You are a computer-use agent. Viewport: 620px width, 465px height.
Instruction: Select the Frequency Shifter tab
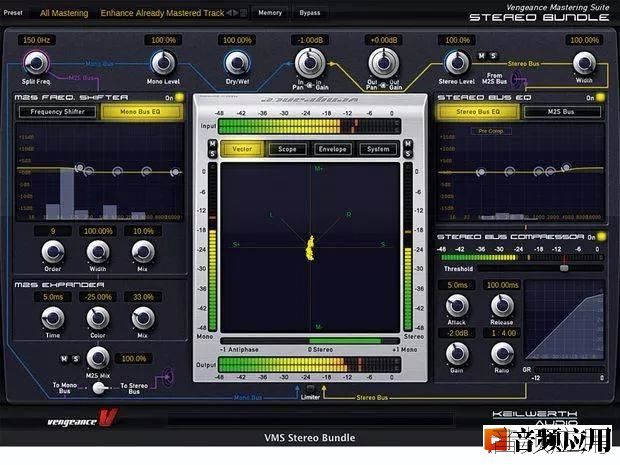57,112
